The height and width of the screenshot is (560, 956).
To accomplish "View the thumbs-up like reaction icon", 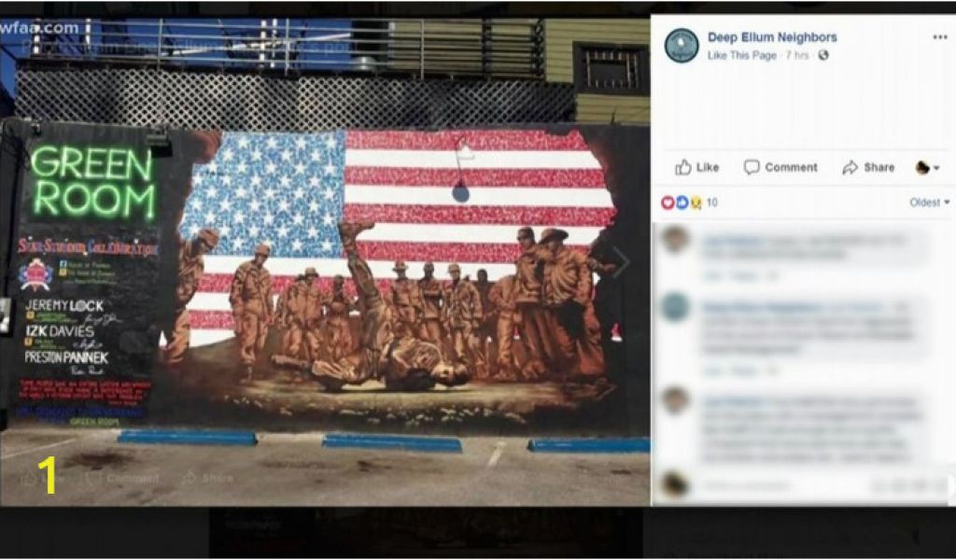I will click(x=682, y=203).
